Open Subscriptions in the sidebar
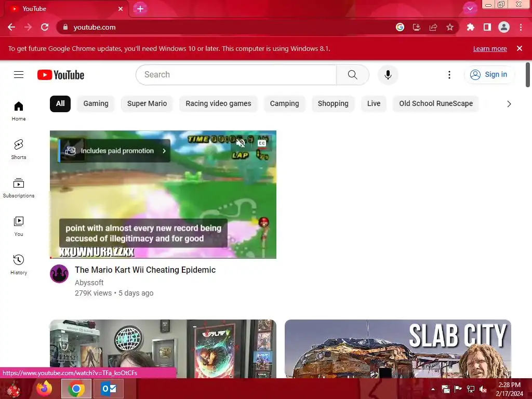Screen dimensions: 532x399 [x=19, y=188]
